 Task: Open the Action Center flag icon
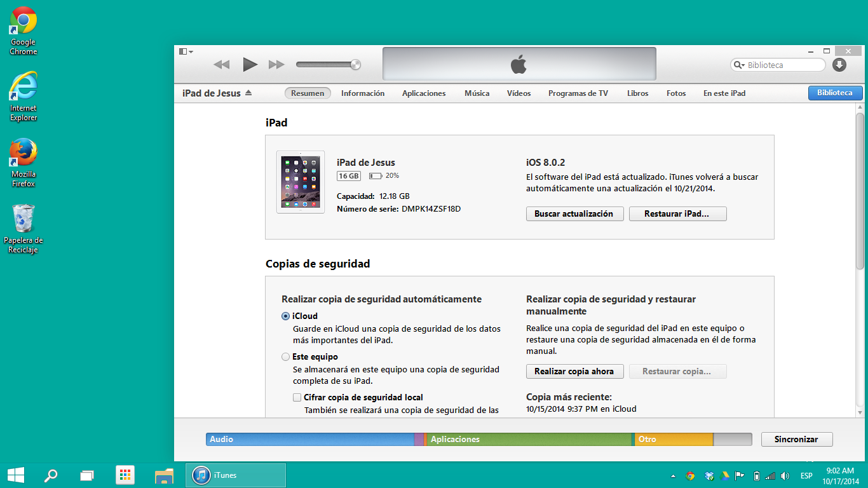[740, 475]
